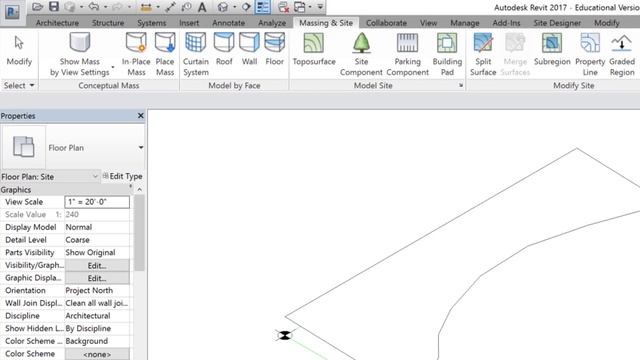Place a Site Component tree
Viewport: 640px width, 360px height.
tap(361, 54)
